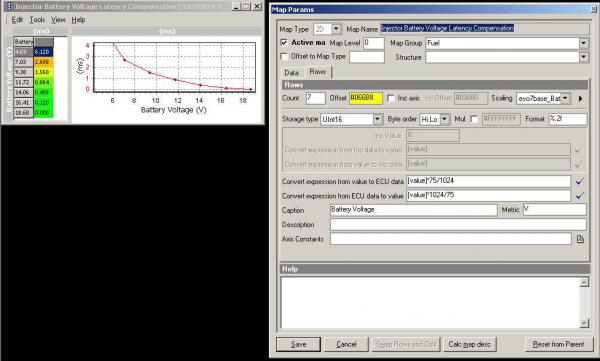Click the 14.06 voltage row header
Viewport: 600px width, 361px height.
tap(23, 92)
